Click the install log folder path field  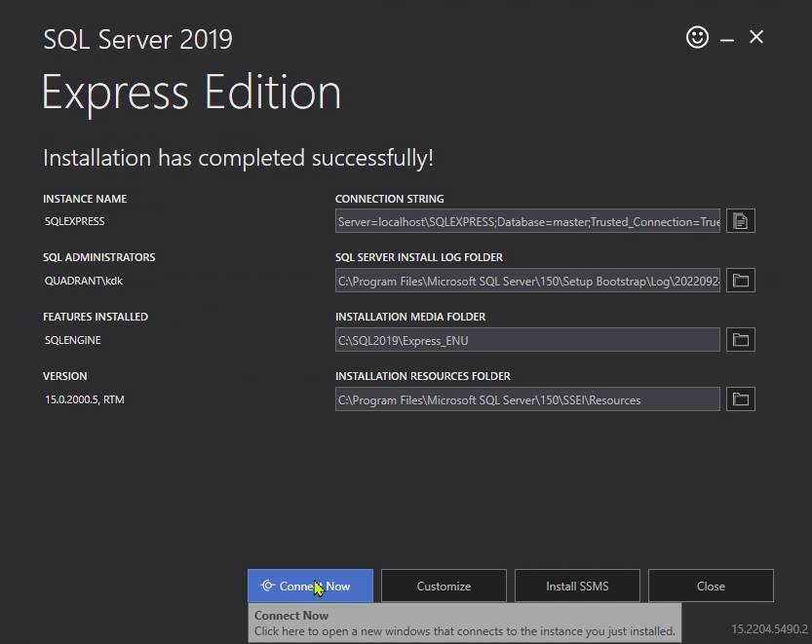(527, 280)
